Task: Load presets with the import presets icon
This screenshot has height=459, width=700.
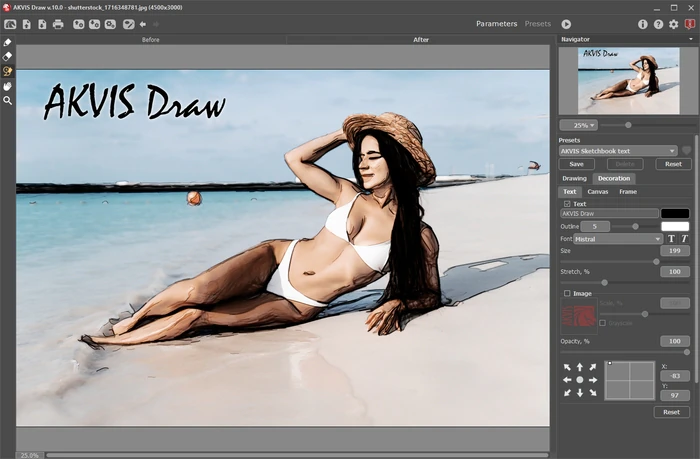Action: coord(79,24)
